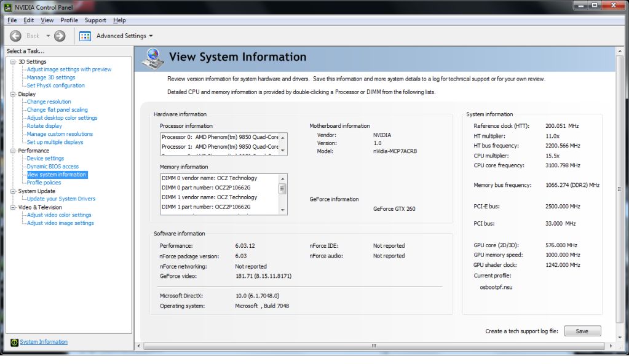Click processor list scroll down arrow
629x364 pixels.
pyautogui.click(x=283, y=151)
